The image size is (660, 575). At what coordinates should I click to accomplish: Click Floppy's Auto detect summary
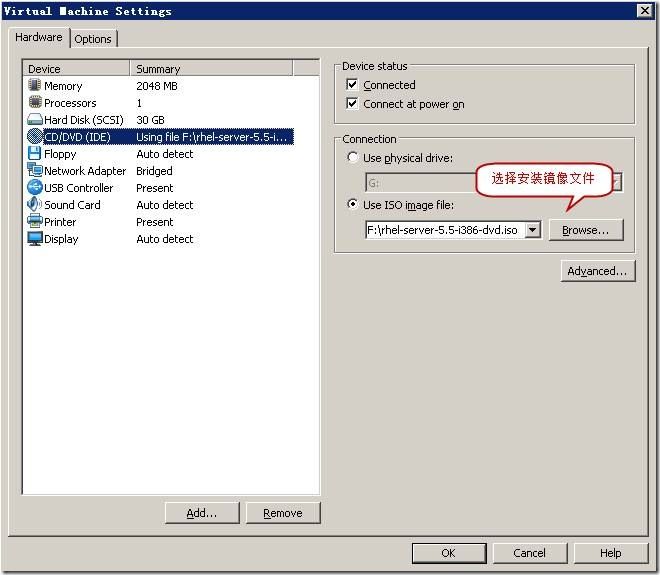coord(165,154)
